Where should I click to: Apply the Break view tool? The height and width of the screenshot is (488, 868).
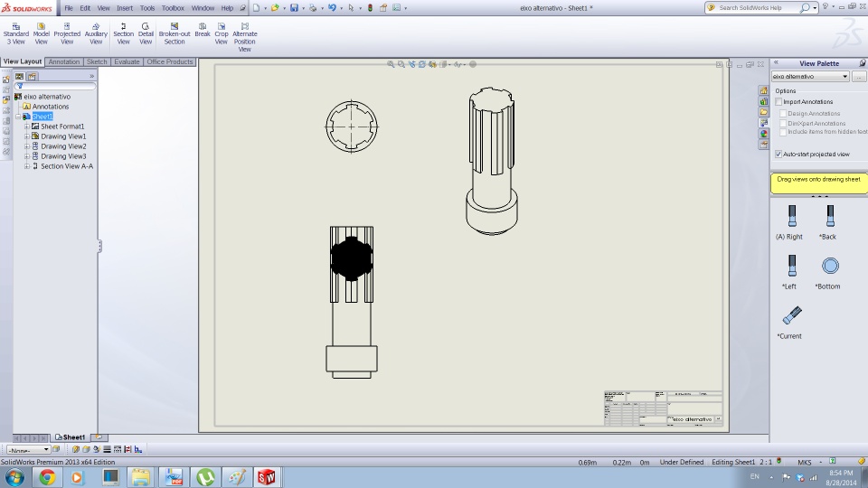point(203,31)
